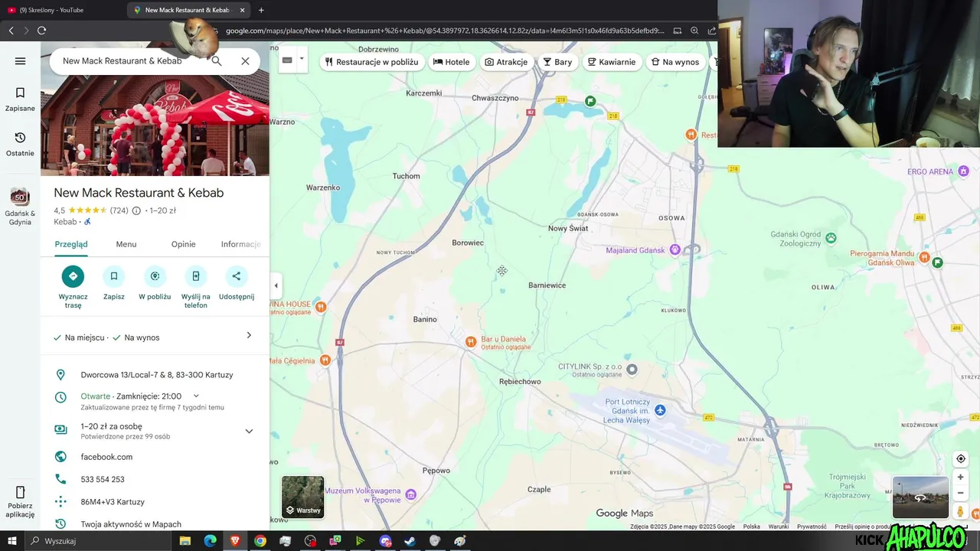The width and height of the screenshot is (980, 551).
Task: Reload the page with the refresh button
Action: click(x=41, y=31)
